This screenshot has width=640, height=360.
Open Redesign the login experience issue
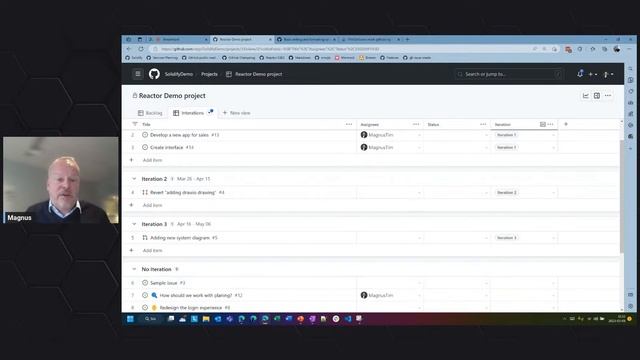tap(191, 308)
